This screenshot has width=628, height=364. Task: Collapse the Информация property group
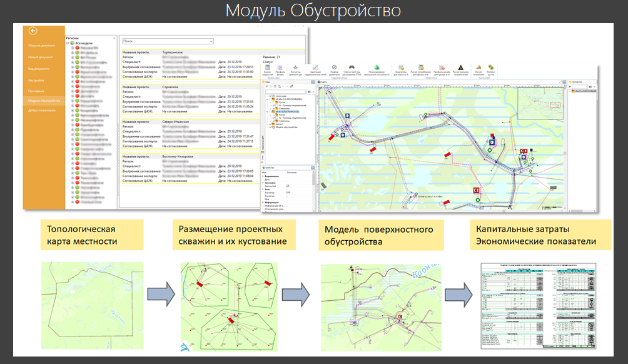point(263,202)
